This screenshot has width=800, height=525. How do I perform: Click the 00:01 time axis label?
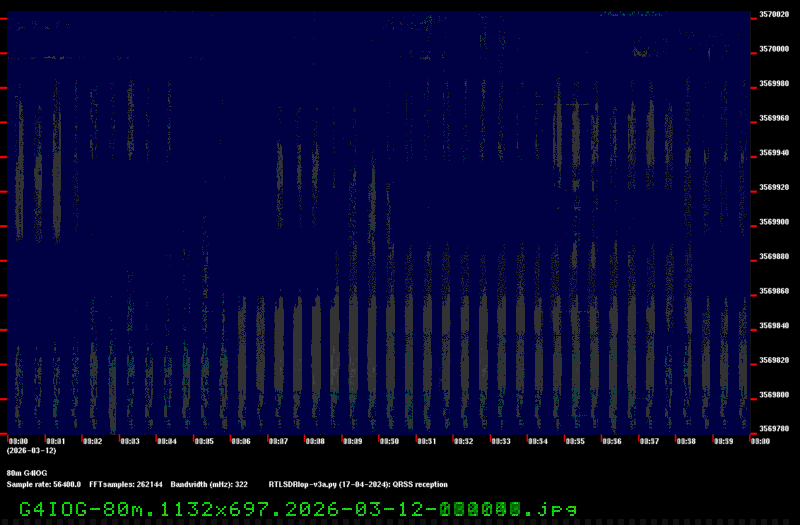coord(56,441)
